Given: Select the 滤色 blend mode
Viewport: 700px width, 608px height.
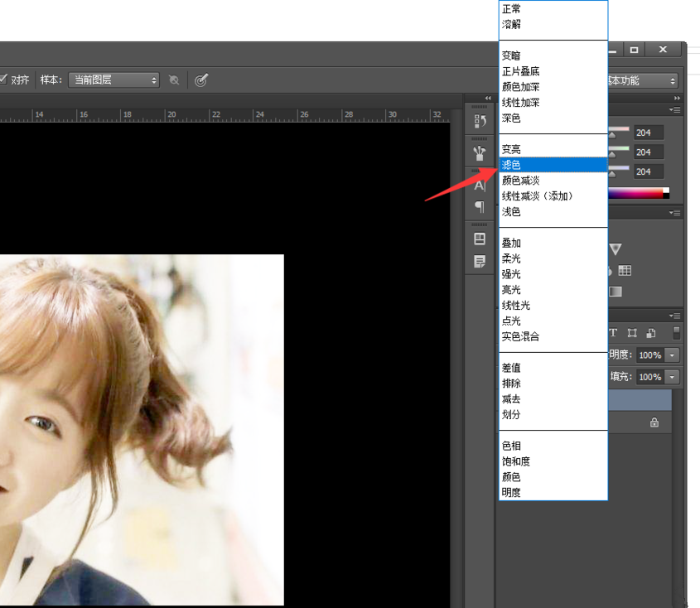Looking at the screenshot, I should (511, 165).
